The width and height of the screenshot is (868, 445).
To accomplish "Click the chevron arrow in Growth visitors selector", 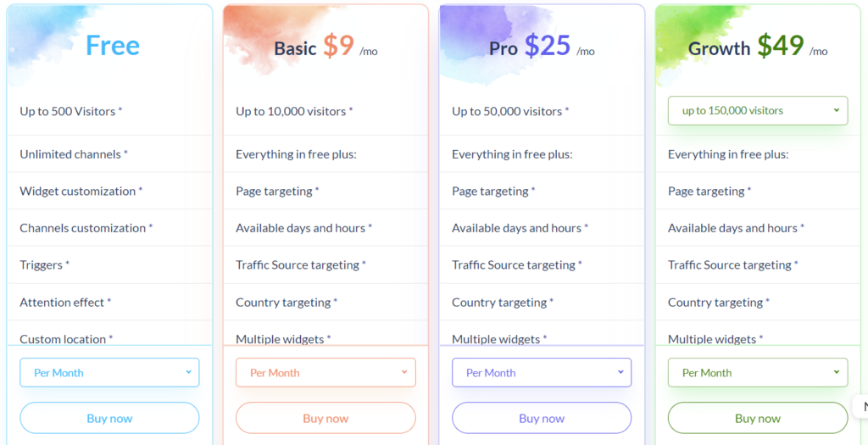I will pyautogui.click(x=837, y=110).
